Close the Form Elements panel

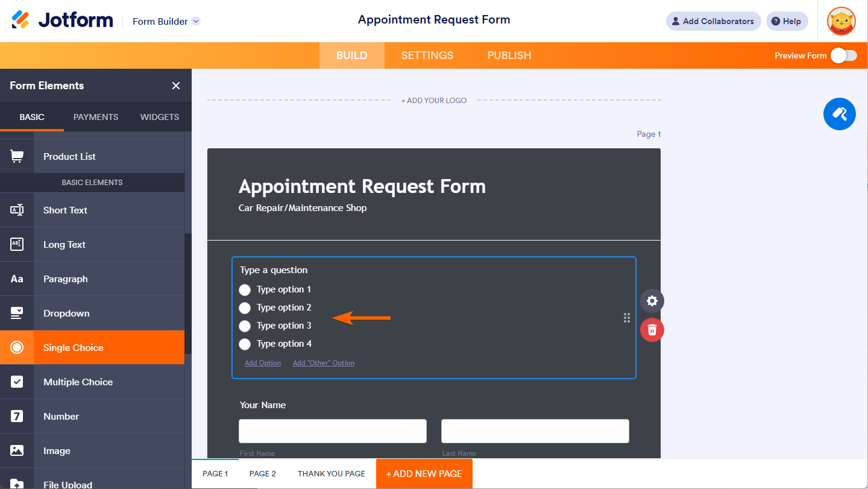tap(176, 86)
